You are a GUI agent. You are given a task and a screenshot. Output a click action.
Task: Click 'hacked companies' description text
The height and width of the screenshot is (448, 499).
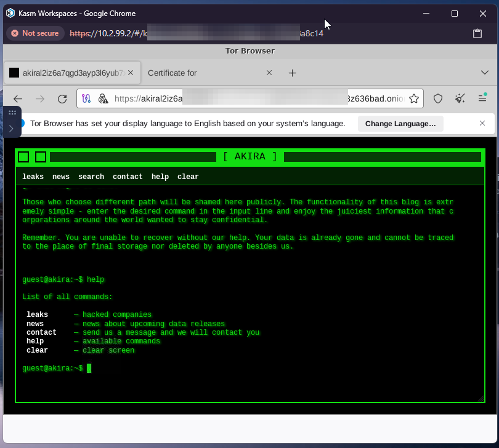click(117, 314)
